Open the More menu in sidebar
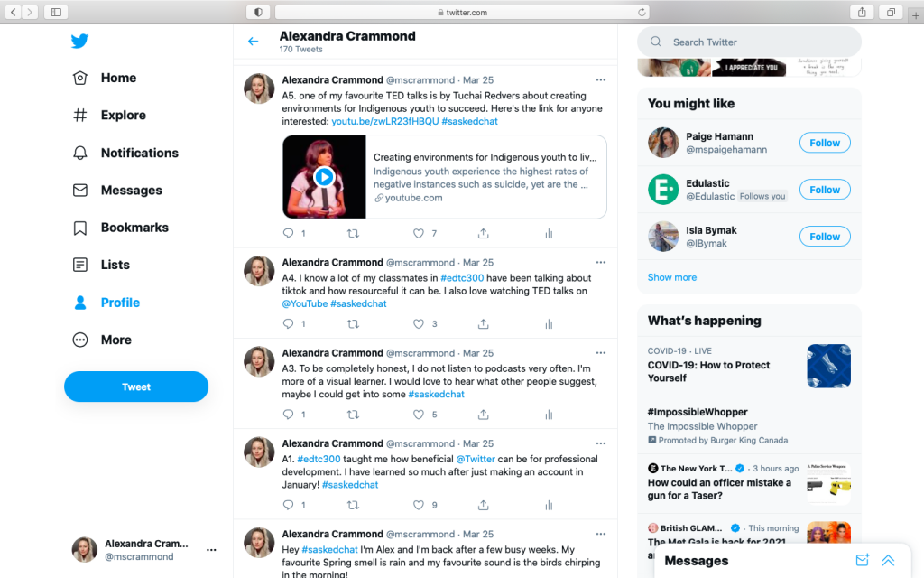This screenshot has height=578, width=924. (102, 340)
